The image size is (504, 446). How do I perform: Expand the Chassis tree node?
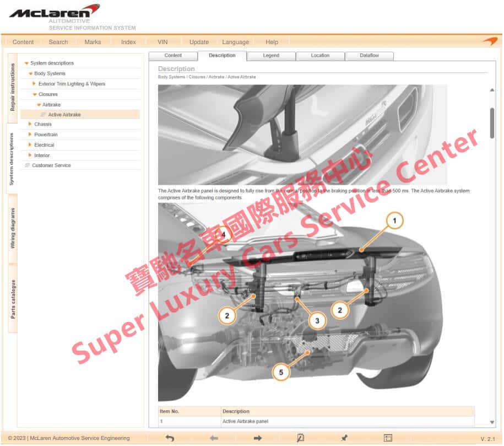(x=30, y=124)
